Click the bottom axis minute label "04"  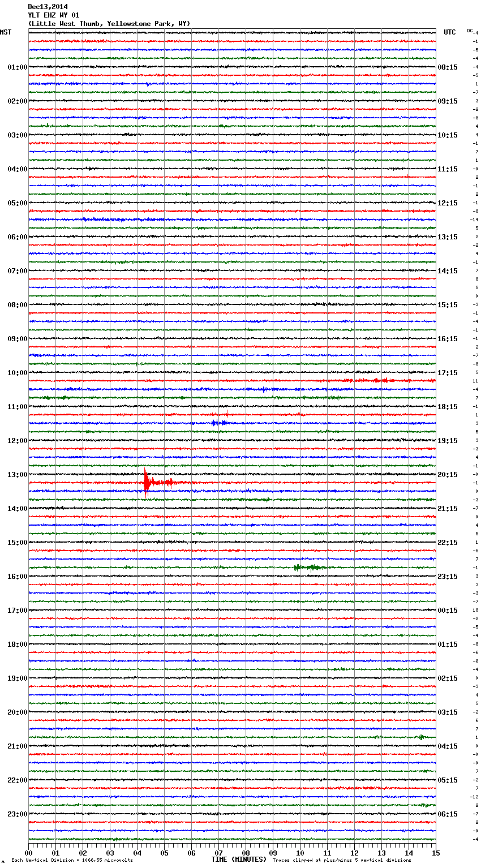(137, 853)
